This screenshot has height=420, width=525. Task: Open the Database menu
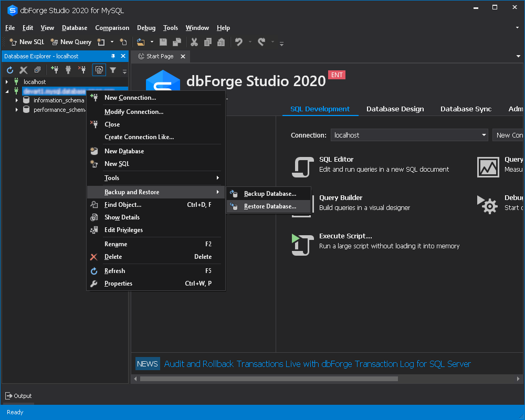point(75,28)
